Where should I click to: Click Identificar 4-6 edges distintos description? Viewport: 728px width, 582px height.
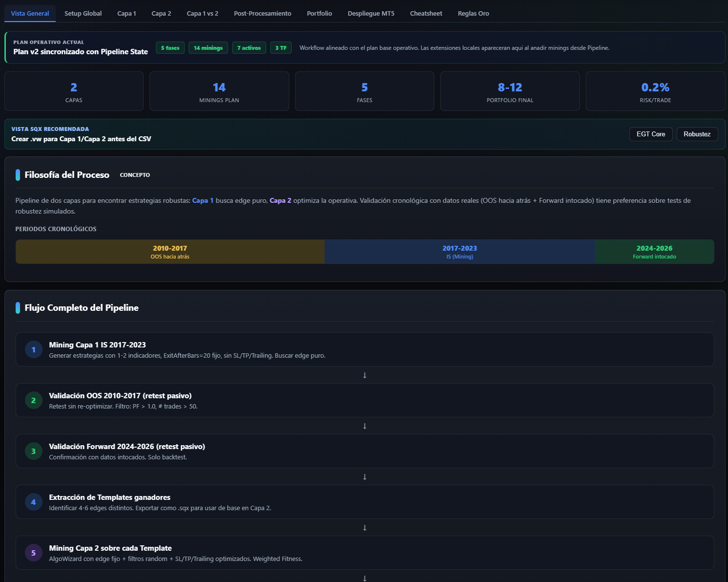[x=160, y=508]
